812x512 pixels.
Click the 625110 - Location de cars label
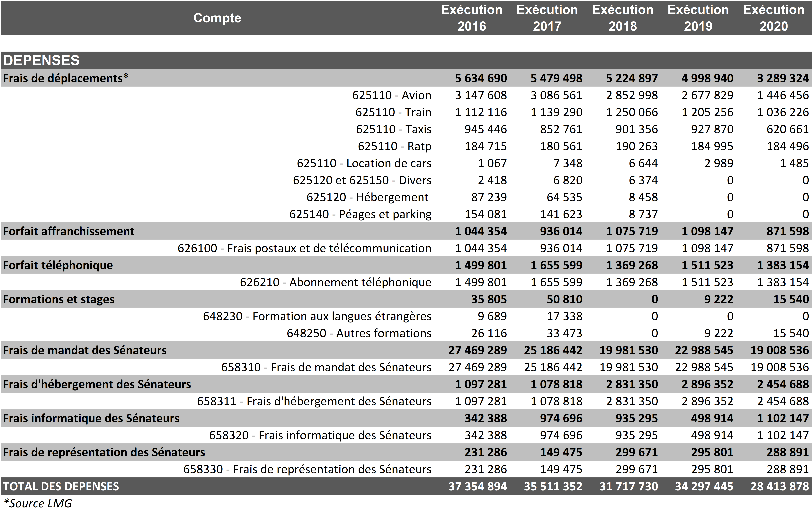364,163
